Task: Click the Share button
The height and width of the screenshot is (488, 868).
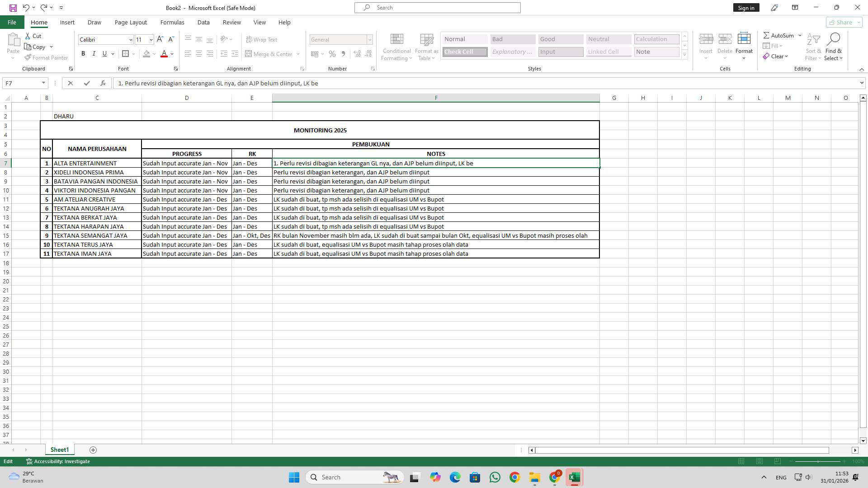Action: [843, 22]
